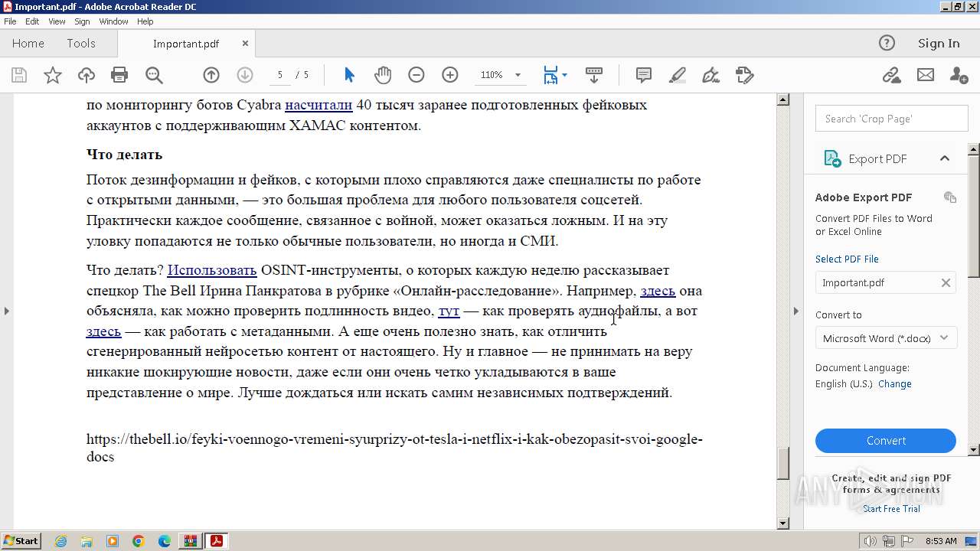Screen dimensions: 980x551
Task: Toggle read mode keyboard-style icon
Action: point(594,75)
